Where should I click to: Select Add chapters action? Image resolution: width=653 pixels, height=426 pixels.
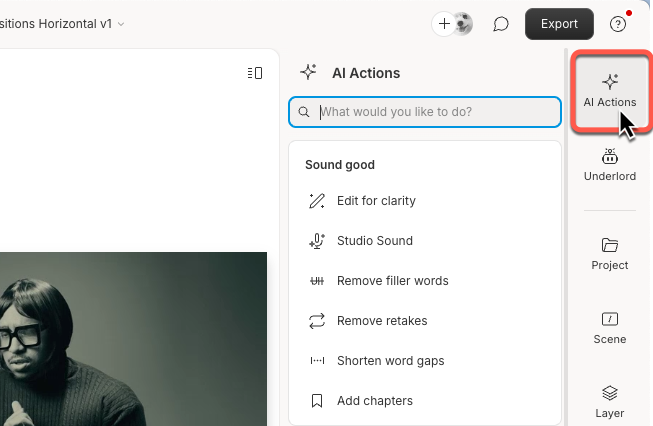[425, 401]
